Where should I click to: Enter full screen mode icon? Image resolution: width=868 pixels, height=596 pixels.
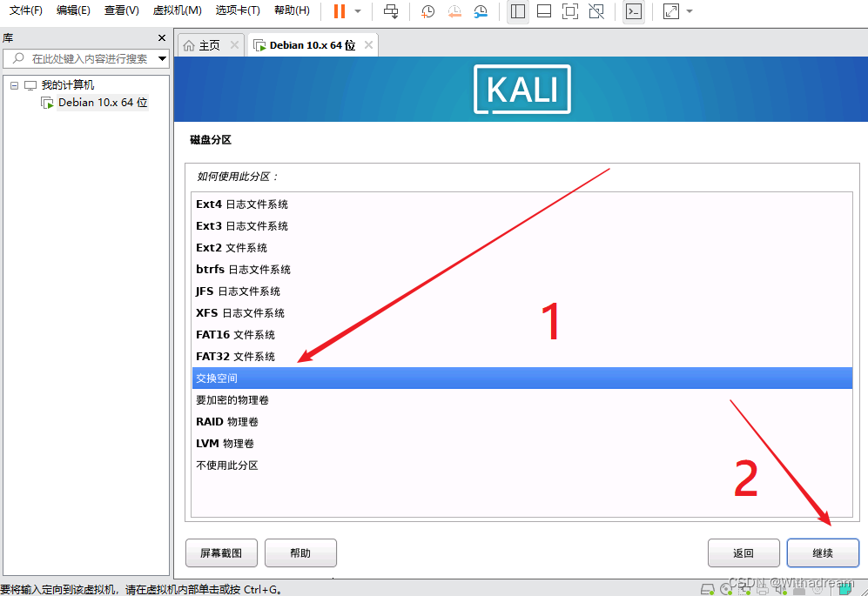570,11
